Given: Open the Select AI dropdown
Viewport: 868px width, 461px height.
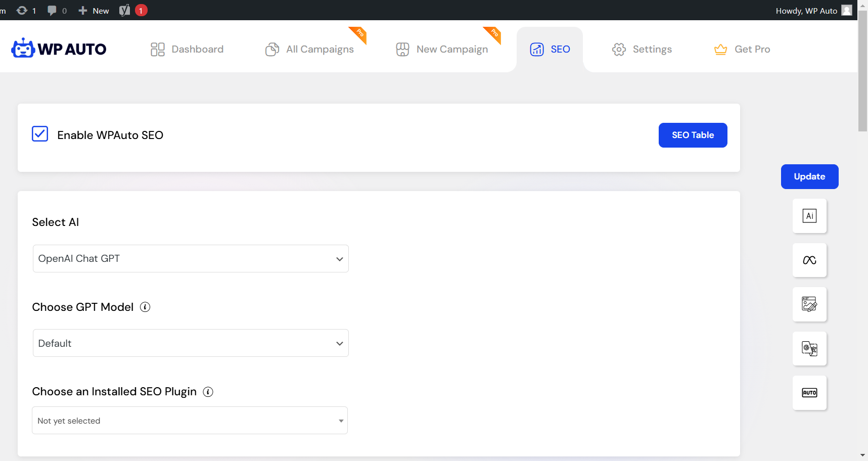Looking at the screenshot, I should 191,258.
